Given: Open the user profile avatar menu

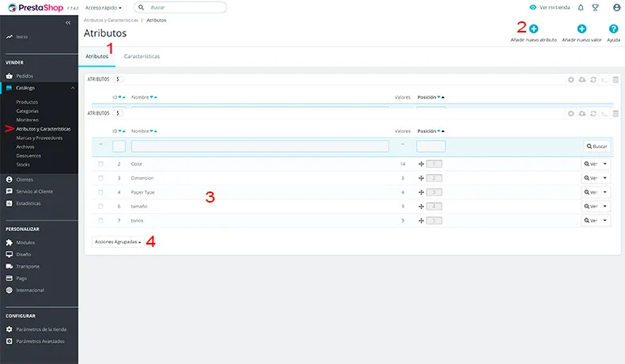Looking at the screenshot, I should pyautogui.click(x=616, y=8).
